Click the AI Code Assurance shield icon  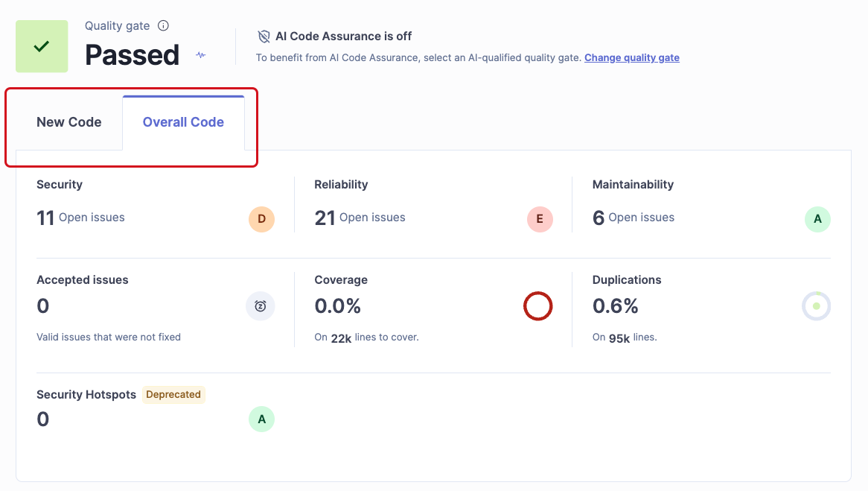pos(264,37)
